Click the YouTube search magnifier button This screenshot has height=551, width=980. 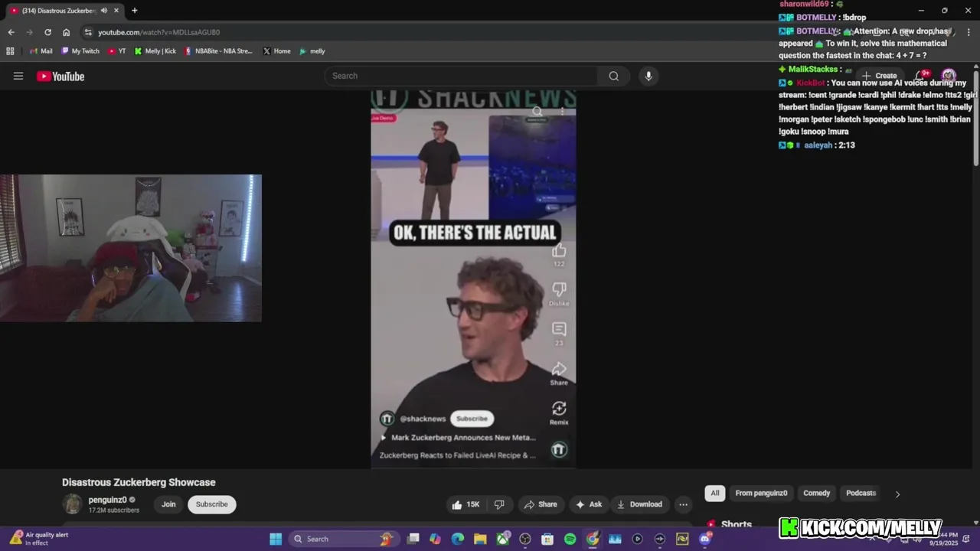pos(613,76)
